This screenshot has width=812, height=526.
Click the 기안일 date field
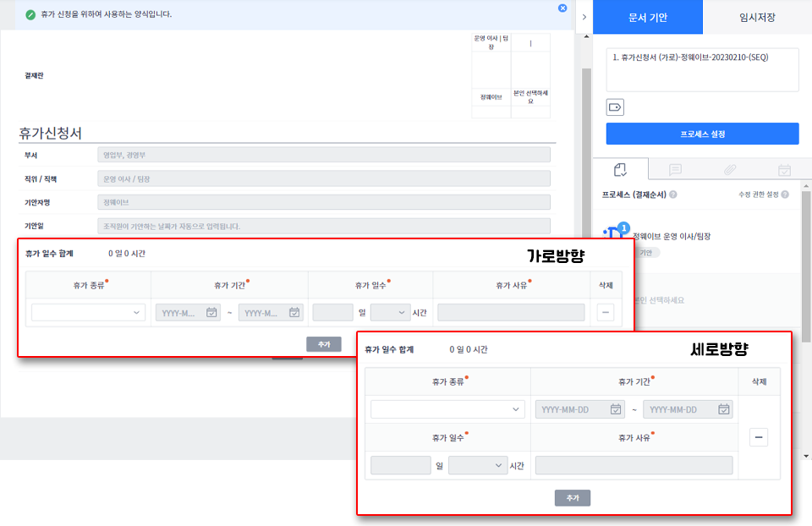coord(324,227)
